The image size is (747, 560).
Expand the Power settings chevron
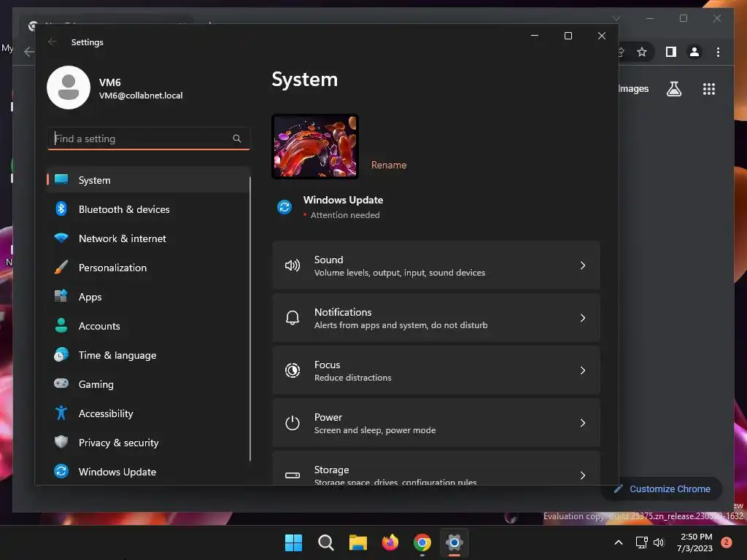click(x=583, y=423)
